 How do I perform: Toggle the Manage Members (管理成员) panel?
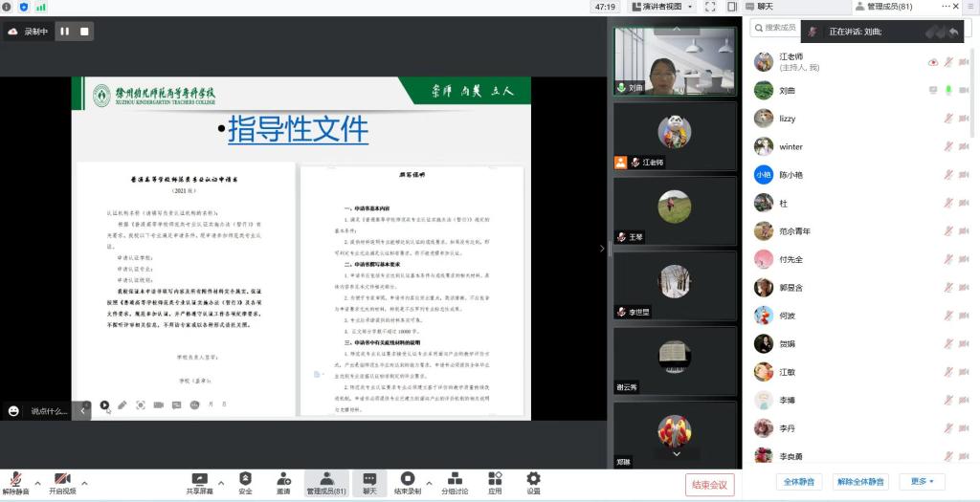click(x=325, y=478)
